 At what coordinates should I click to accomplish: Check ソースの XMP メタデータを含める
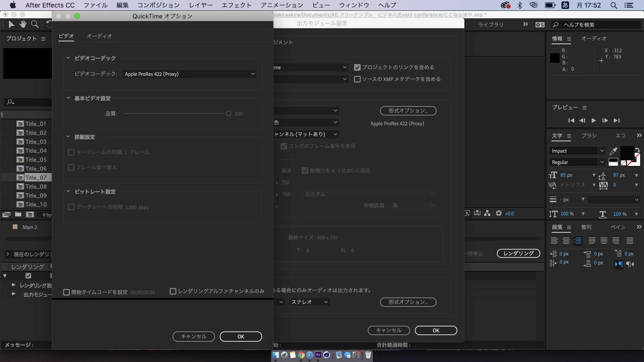click(x=357, y=79)
